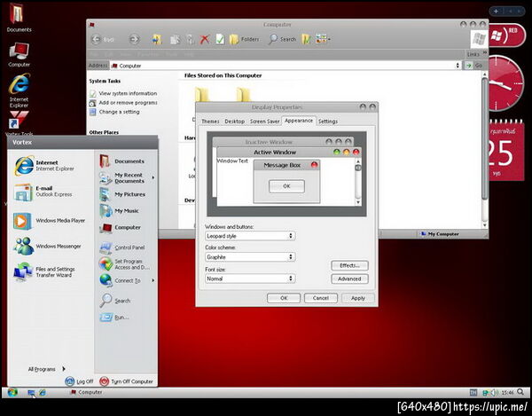Click Run in the Start menu
This screenshot has width=532, height=416.
114,318
